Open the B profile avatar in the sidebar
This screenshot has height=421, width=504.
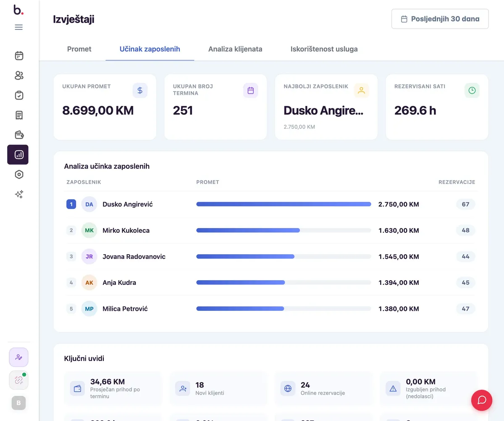coord(18,403)
